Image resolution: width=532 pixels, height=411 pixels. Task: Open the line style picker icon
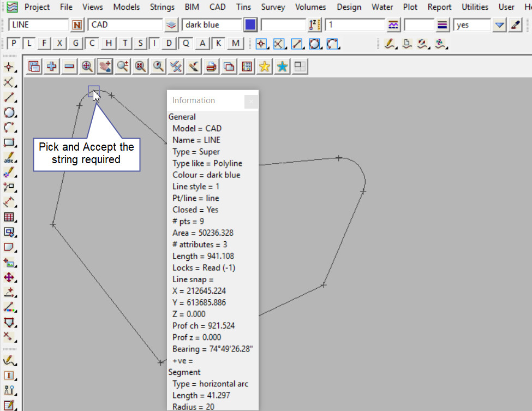[393, 25]
